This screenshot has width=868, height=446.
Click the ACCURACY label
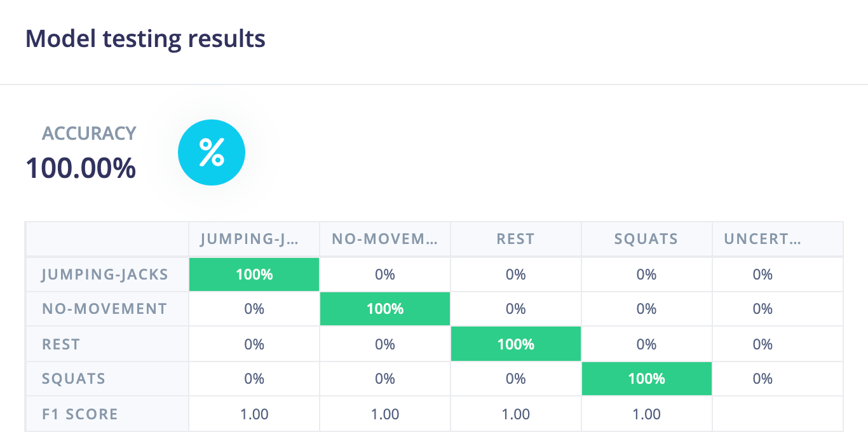tap(89, 133)
